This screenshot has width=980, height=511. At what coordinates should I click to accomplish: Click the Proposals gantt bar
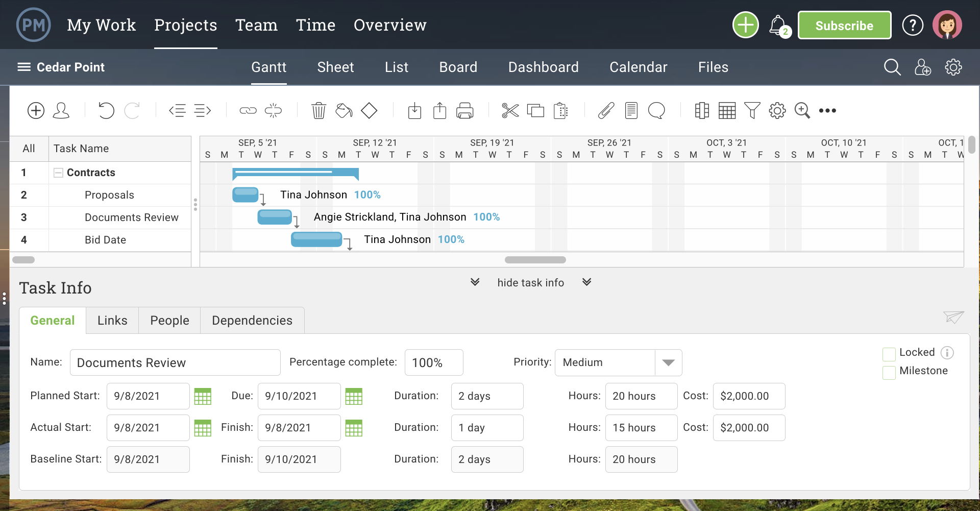pyautogui.click(x=246, y=195)
